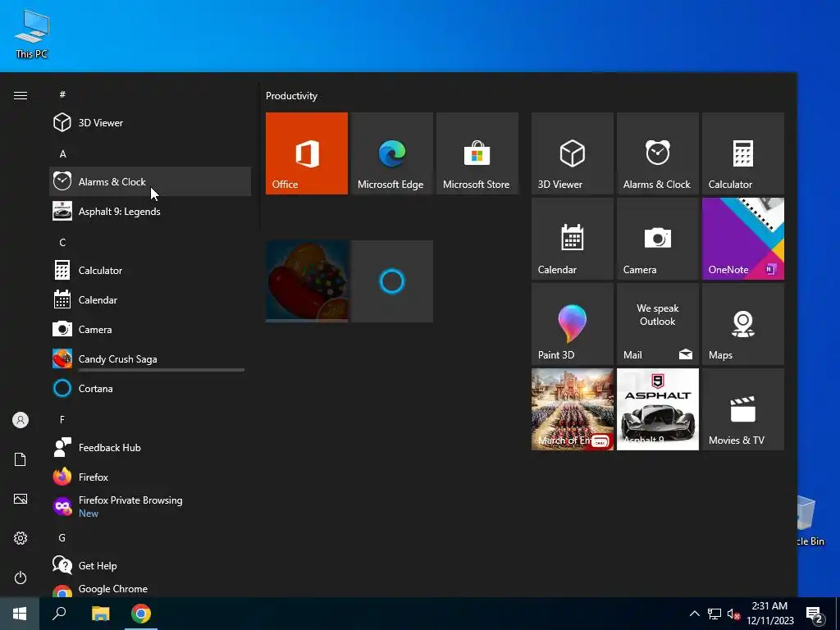Open the Office tile
Screen dimensions: 840x630
tap(307, 153)
